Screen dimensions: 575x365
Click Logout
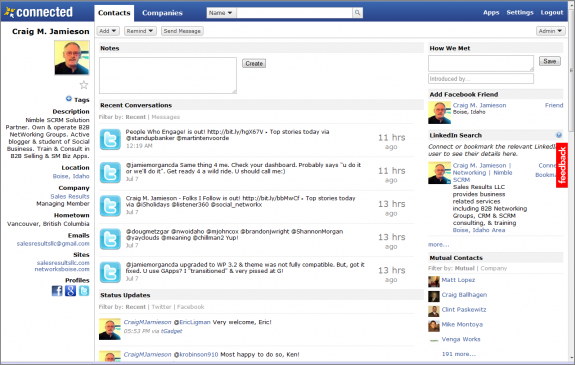click(552, 12)
